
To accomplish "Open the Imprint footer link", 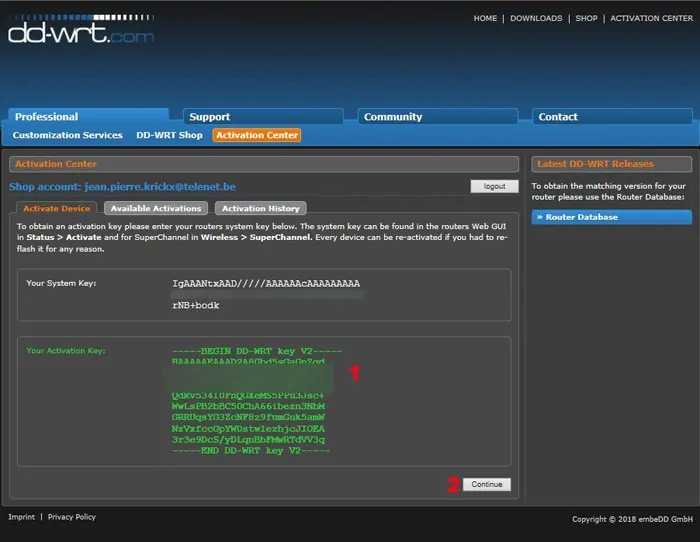I will [x=21, y=517].
